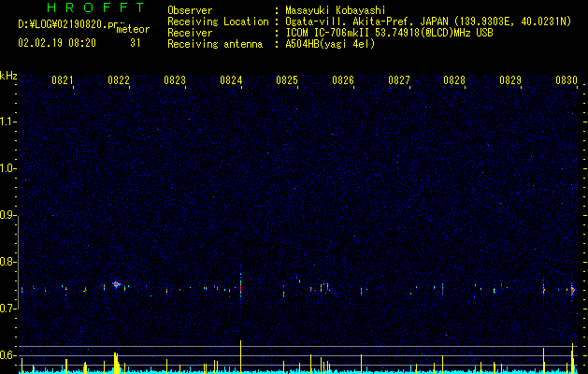This screenshot has width=588, height=374.
Task: Click the meteor count value 31
Action: click(x=136, y=43)
